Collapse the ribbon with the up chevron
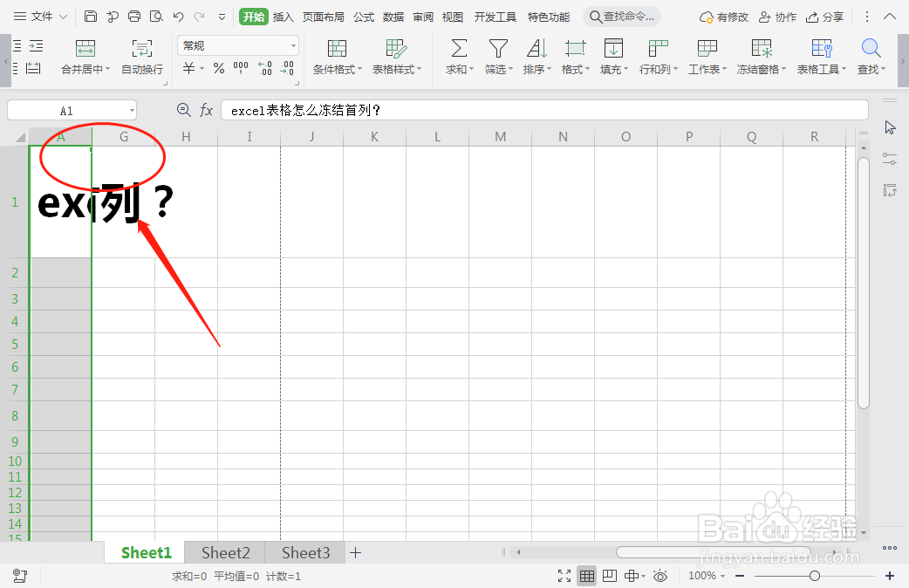Viewport: 909px width, 588px height. click(x=890, y=17)
